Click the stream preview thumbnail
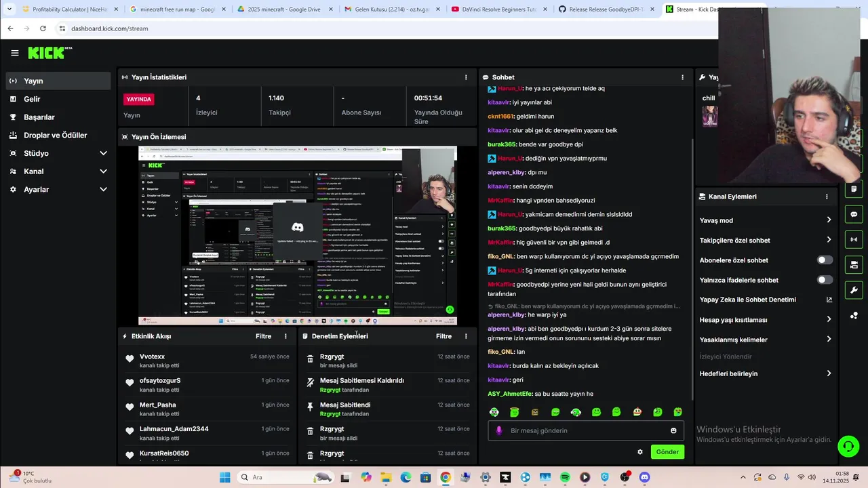This screenshot has width=868, height=488. coord(298,235)
